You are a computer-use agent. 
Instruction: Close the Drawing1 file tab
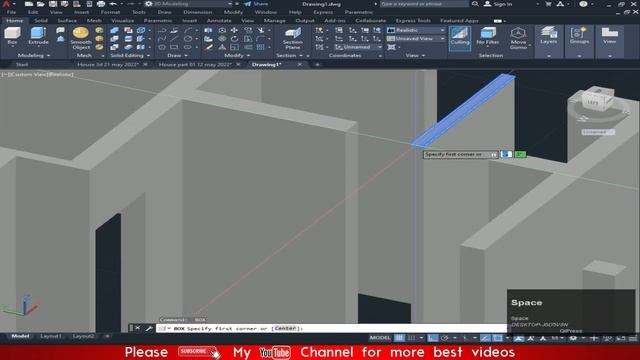tap(300, 64)
